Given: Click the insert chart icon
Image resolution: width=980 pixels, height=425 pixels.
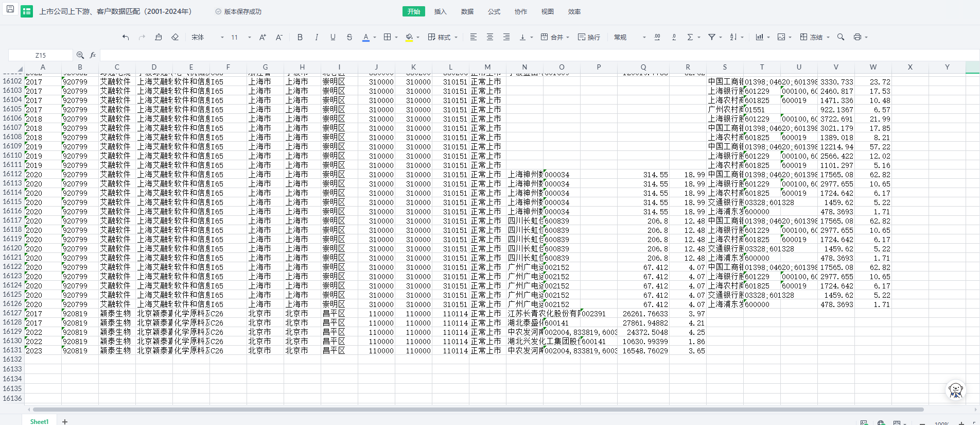Looking at the screenshot, I should (759, 37).
